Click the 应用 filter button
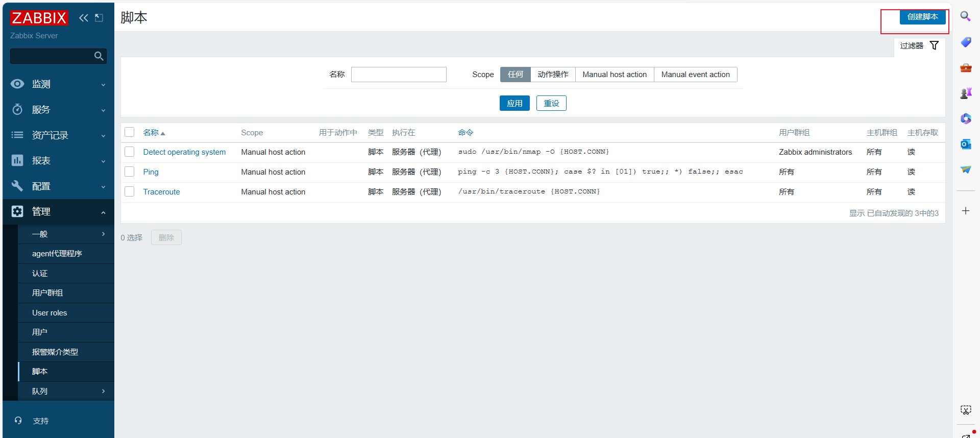Viewport: 980px width, 438px height. tap(514, 103)
